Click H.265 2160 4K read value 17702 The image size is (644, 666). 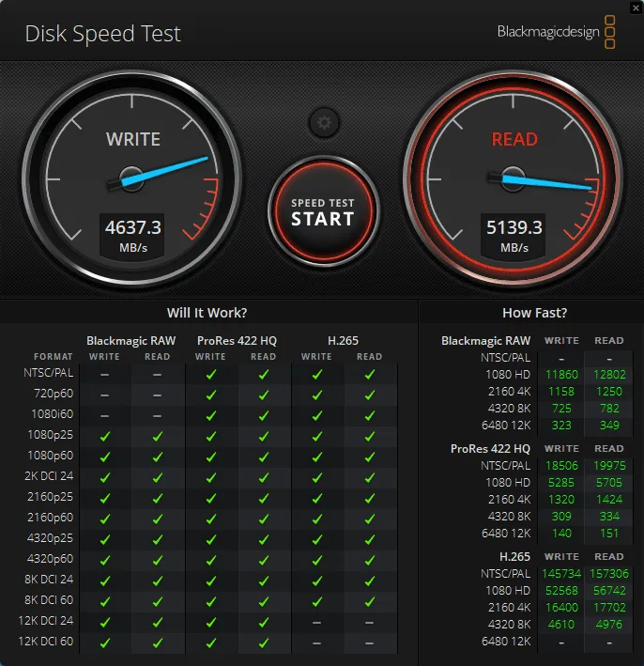[x=609, y=608]
